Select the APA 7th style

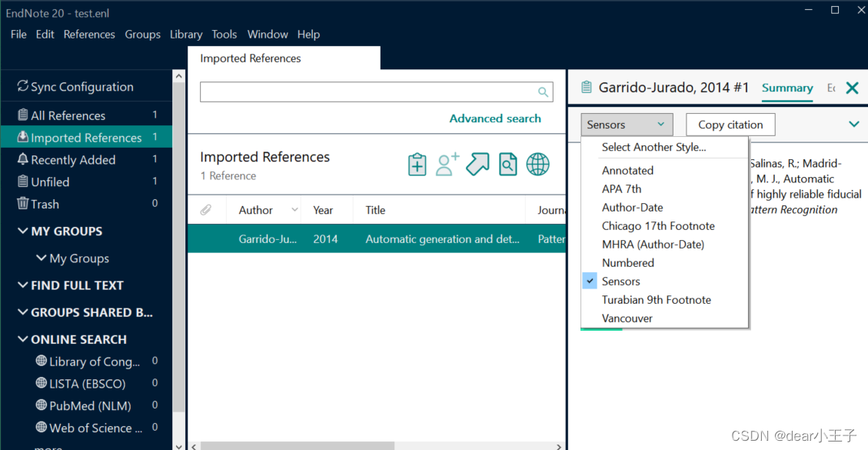(622, 189)
